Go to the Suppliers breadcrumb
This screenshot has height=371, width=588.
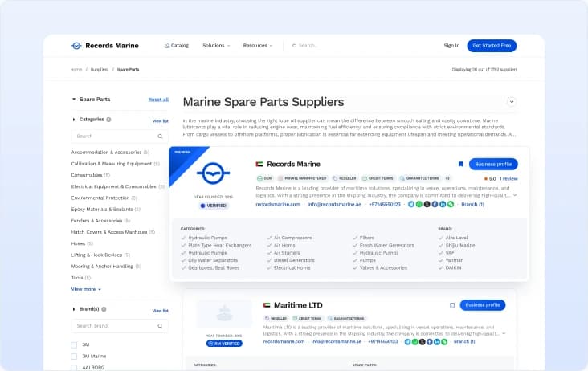(100, 70)
